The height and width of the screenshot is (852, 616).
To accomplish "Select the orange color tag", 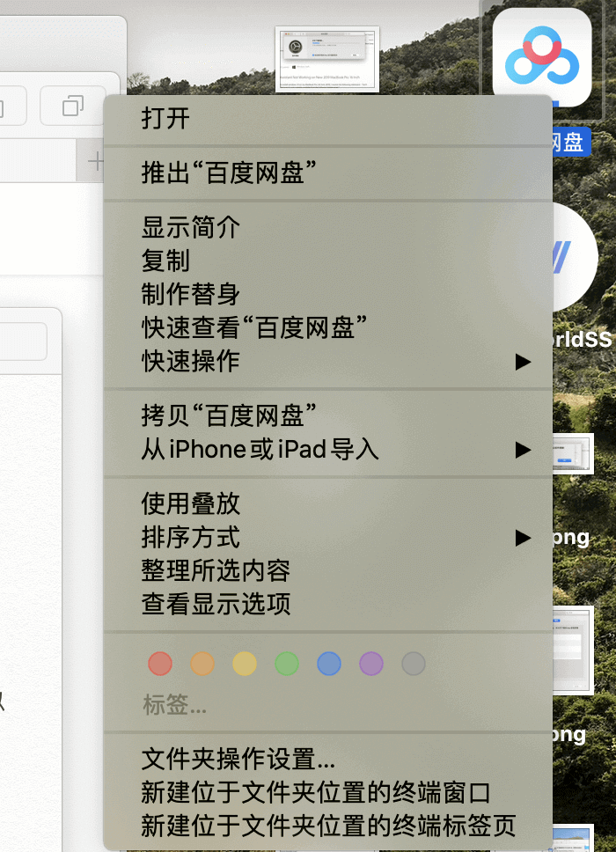I will point(202,663).
